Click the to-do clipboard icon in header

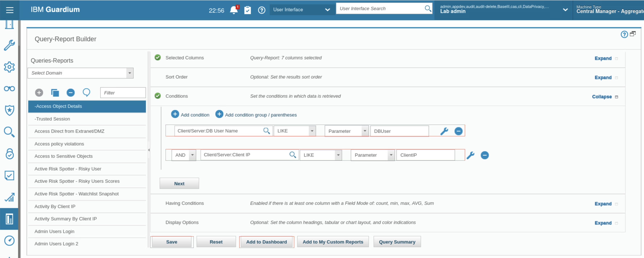pyautogui.click(x=247, y=10)
